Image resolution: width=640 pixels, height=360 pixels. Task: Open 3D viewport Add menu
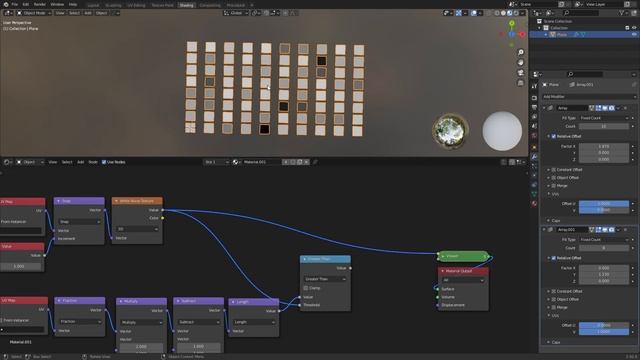pos(88,13)
